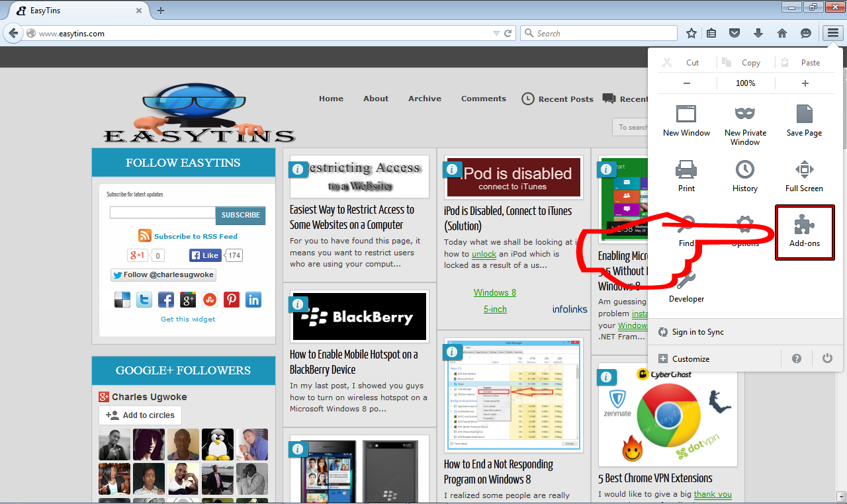Click the Google +1 button
847x504 pixels.
(138, 255)
